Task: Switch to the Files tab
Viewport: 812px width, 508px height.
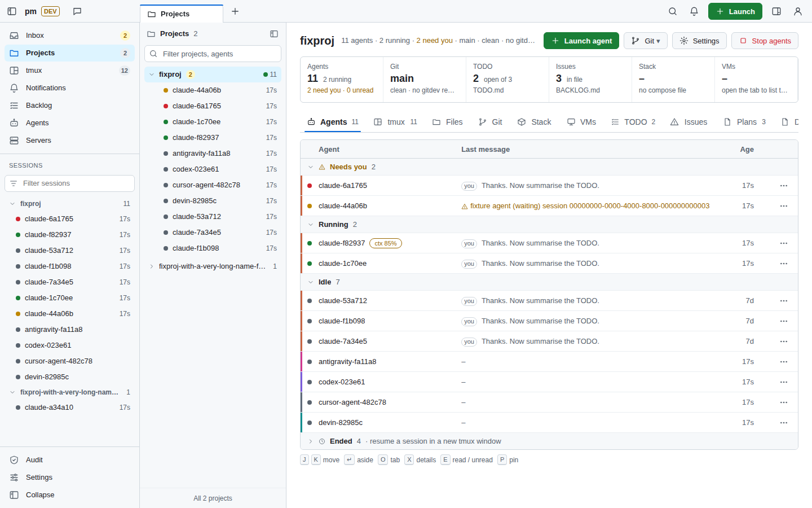Action: (x=448, y=122)
